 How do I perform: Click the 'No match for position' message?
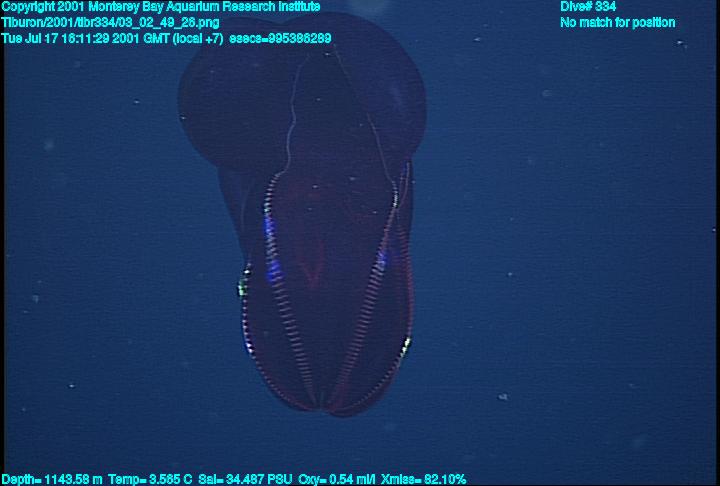point(617,22)
